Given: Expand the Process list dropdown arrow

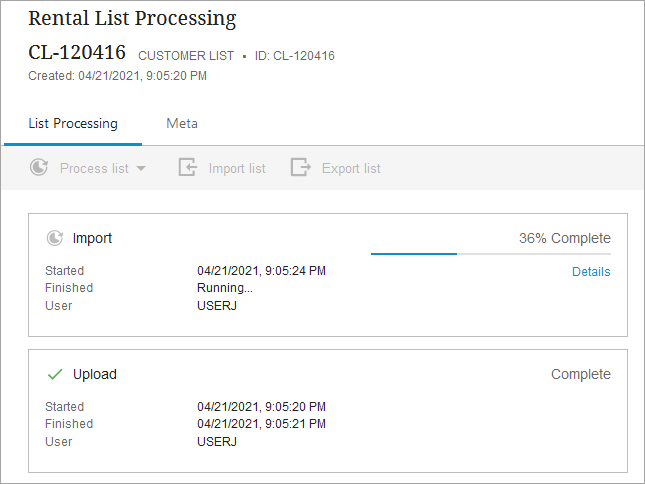Looking at the screenshot, I should coord(141,169).
